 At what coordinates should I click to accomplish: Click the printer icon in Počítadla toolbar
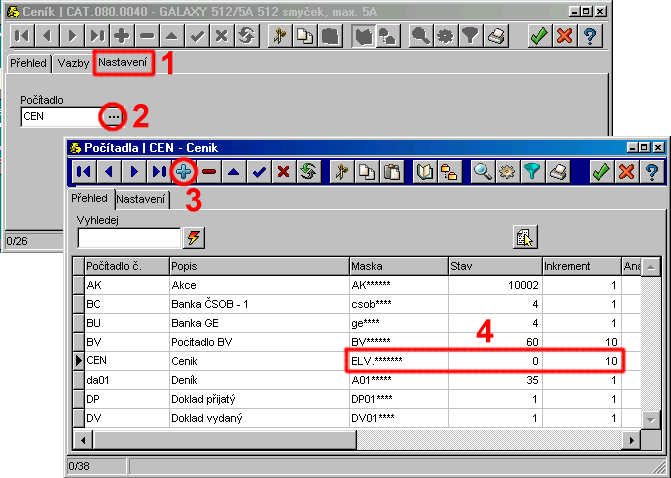[x=559, y=172]
